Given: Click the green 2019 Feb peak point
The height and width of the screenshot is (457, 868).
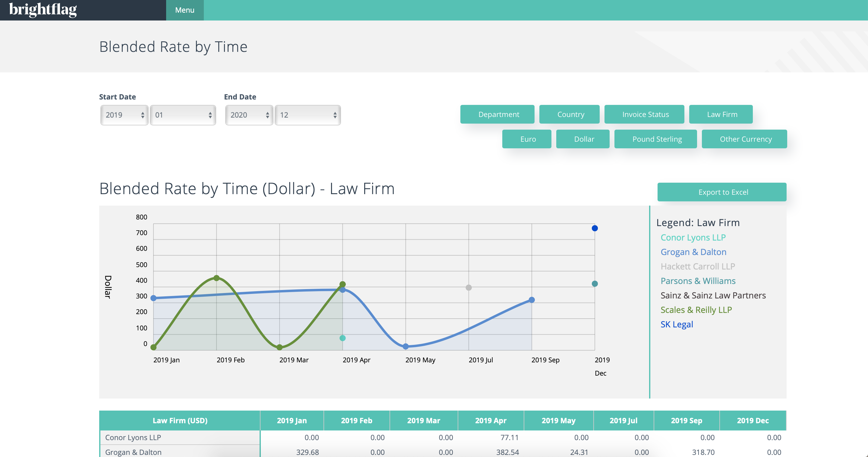Looking at the screenshot, I should pos(217,278).
